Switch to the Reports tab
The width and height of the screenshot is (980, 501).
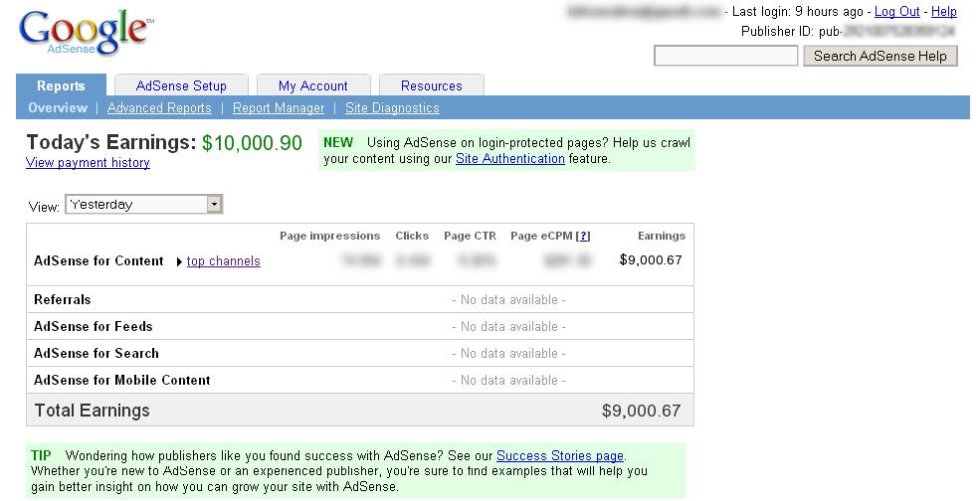pyautogui.click(x=61, y=85)
